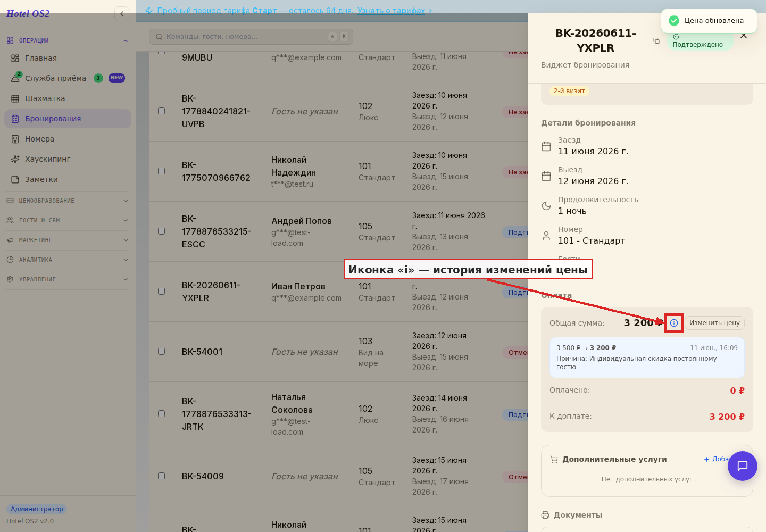Click the search magnifier icon
This screenshot has height=532, width=766.
159,37
